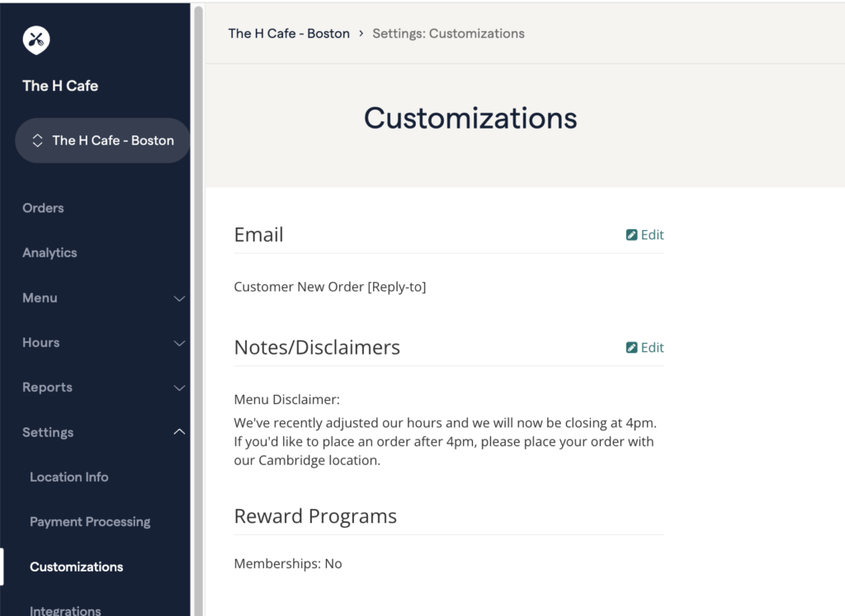Click the up-down arrows icon in location switcher
This screenshot has width=845, height=616.
point(37,141)
